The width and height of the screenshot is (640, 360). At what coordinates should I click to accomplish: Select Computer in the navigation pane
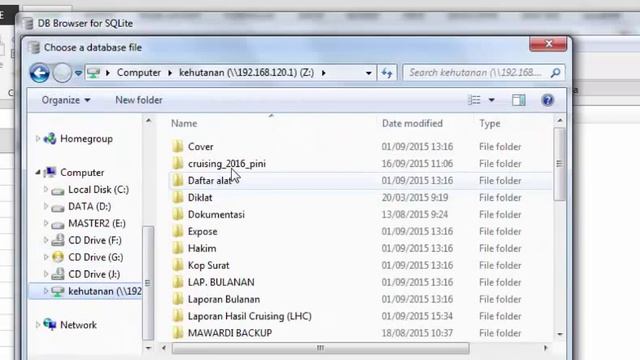(x=82, y=173)
